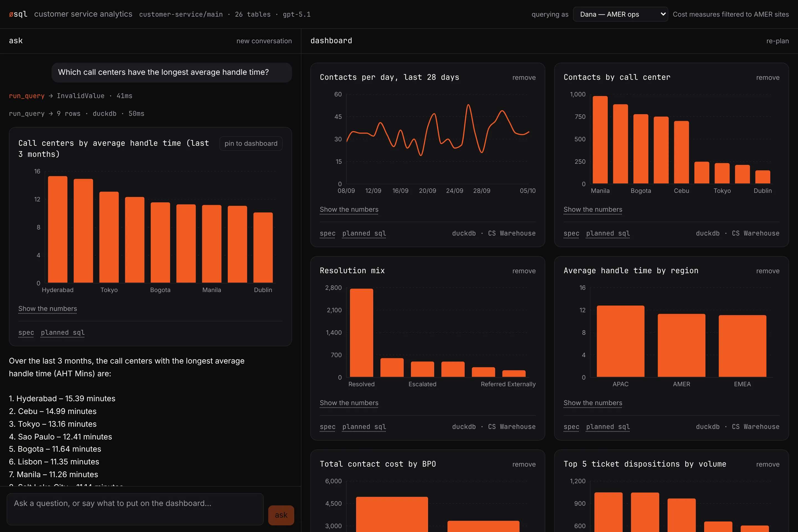Open planned sql for Resolution mix card
Viewport: 798px width, 532px height.
[x=364, y=427]
